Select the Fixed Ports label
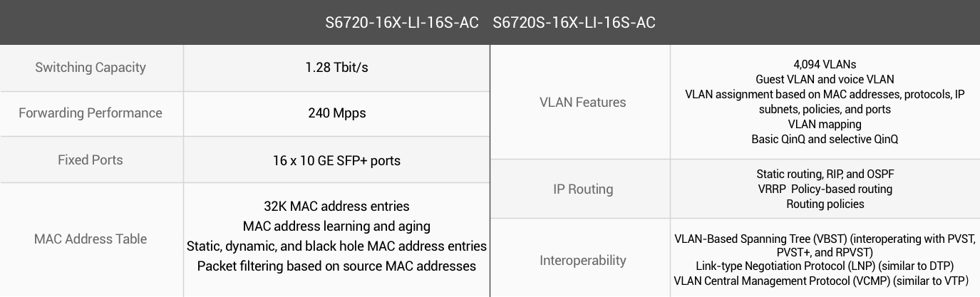 point(91,160)
